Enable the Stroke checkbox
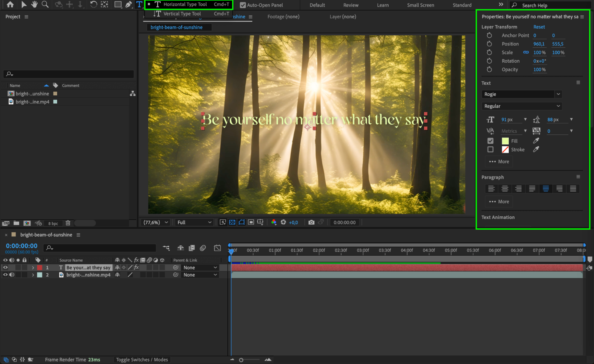This screenshot has width=594, height=364. click(x=490, y=149)
